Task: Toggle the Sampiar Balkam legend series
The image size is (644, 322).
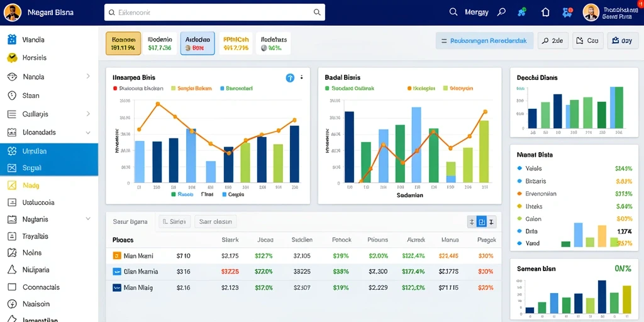Action: 191,88
